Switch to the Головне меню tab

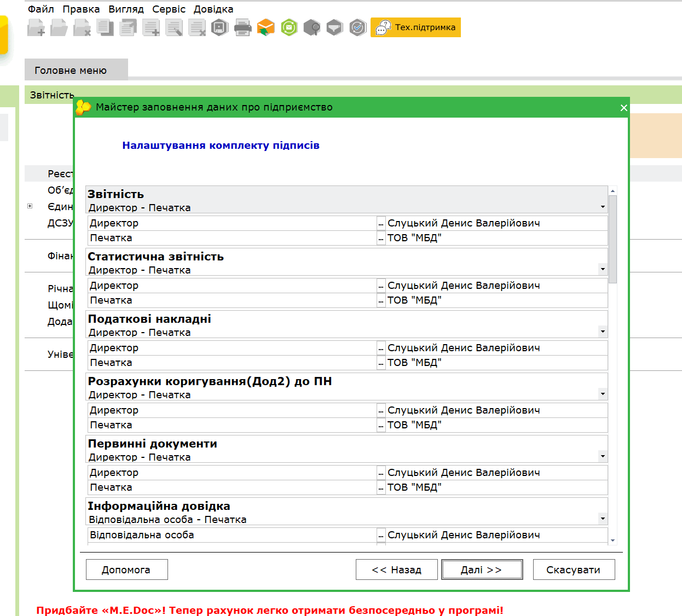pyautogui.click(x=71, y=70)
